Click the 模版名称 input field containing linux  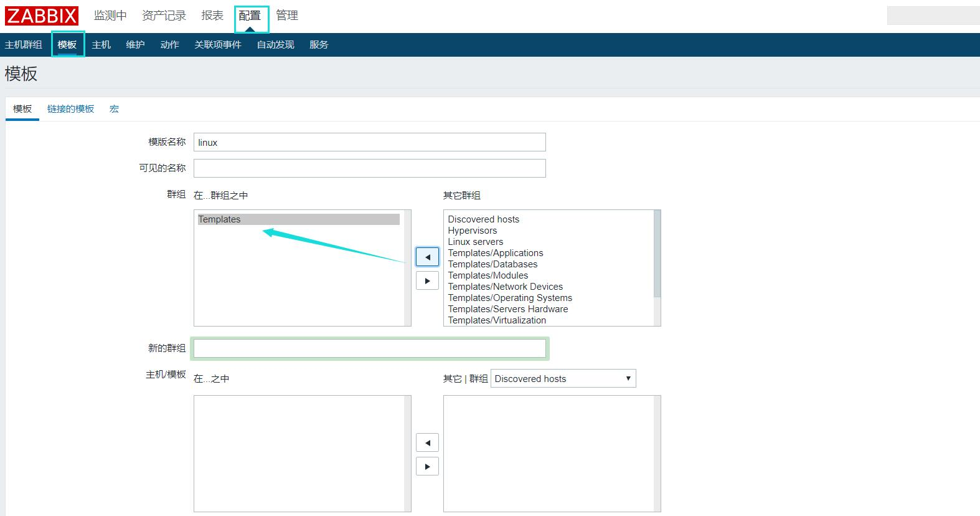(x=370, y=142)
